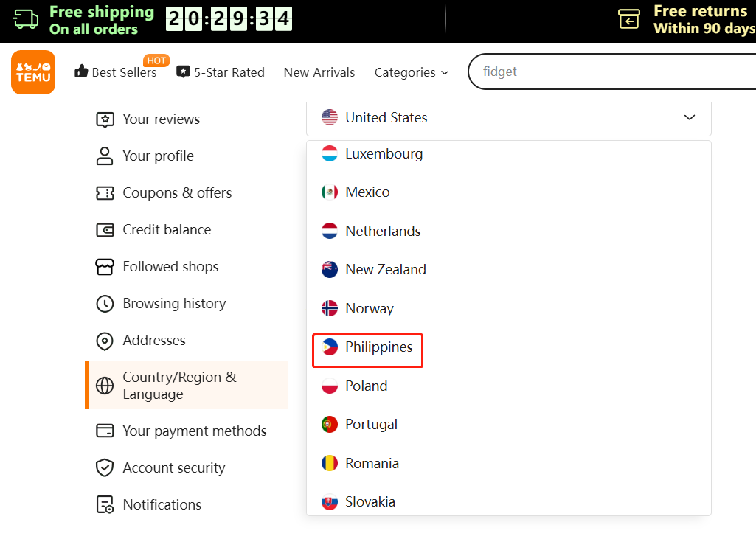The height and width of the screenshot is (539, 756).
Task: Click the Account security shield icon
Action: click(x=105, y=467)
